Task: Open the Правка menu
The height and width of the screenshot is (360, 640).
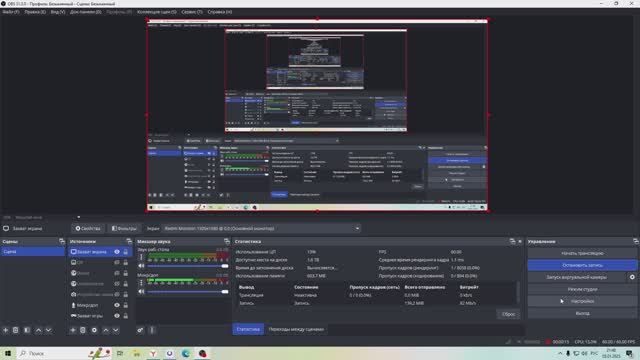Action: [35, 12]
